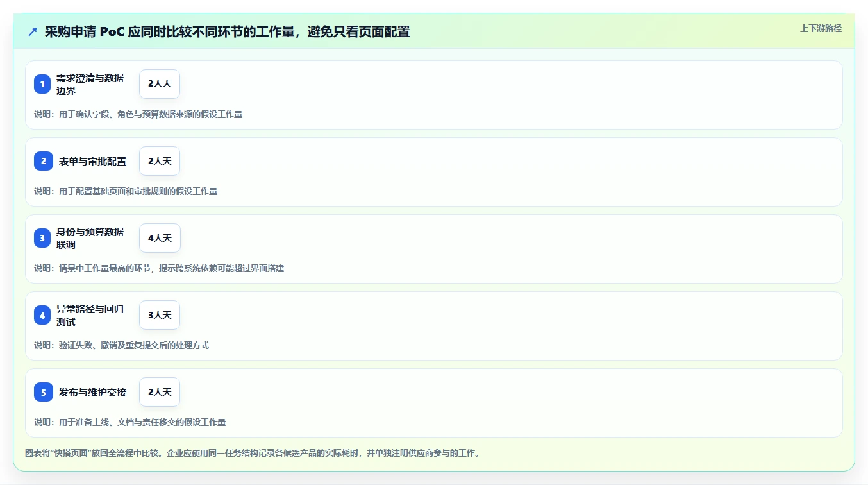Screen dimensions: 868x485
Task: Click the 3人天 chip for 异常路径与回归测试
Action: click(160, 315)
